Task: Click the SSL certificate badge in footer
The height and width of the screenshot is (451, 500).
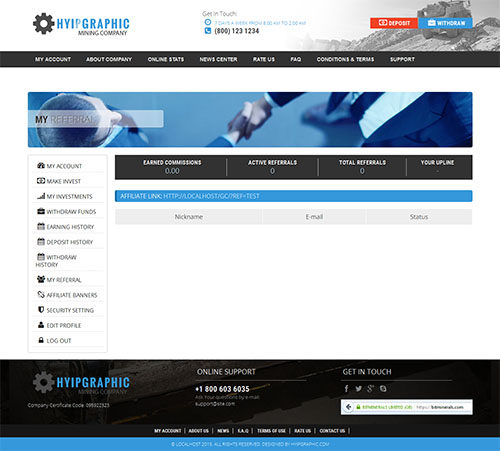Action: tap(406, 407)
